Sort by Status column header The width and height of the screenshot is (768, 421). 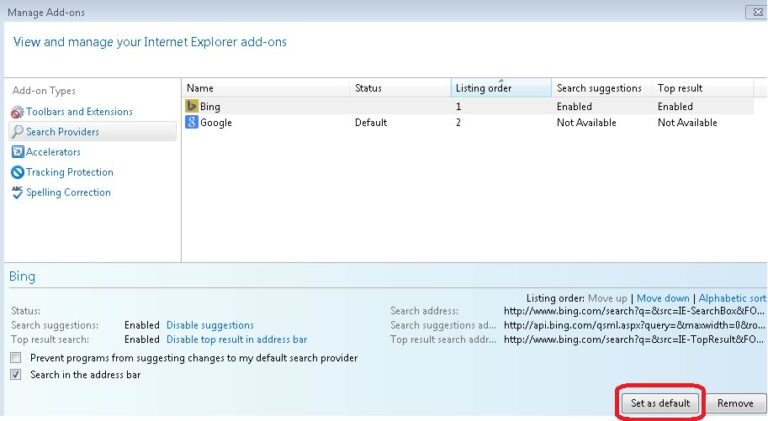(399, 88)
